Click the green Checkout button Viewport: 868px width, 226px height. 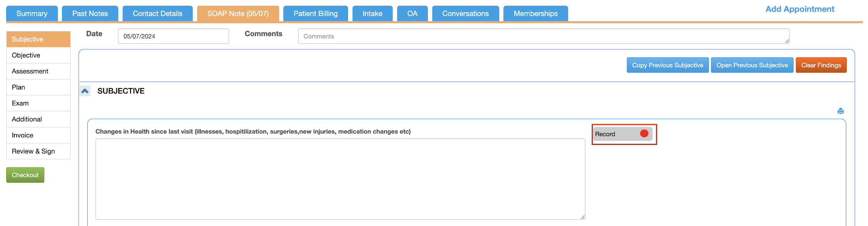click(25, 175)
